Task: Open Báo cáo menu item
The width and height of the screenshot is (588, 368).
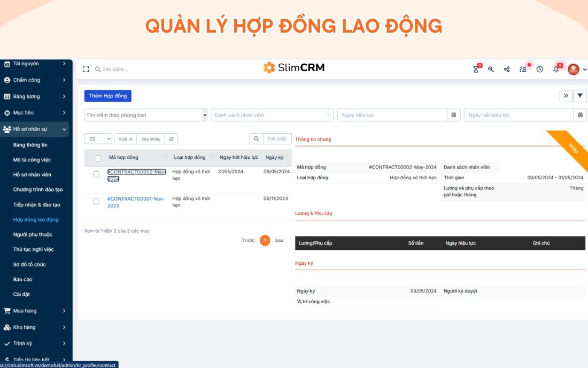Action: (x=23, y=279)
